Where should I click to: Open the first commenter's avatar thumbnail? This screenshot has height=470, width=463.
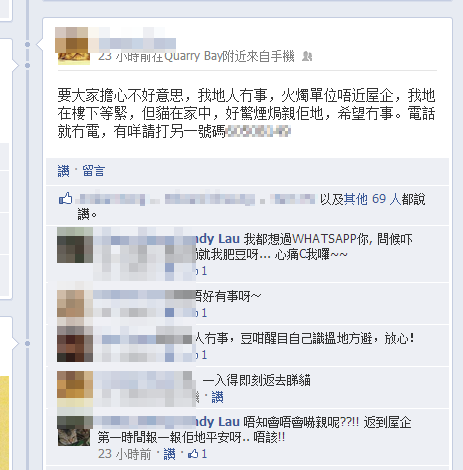pos(75,245)
